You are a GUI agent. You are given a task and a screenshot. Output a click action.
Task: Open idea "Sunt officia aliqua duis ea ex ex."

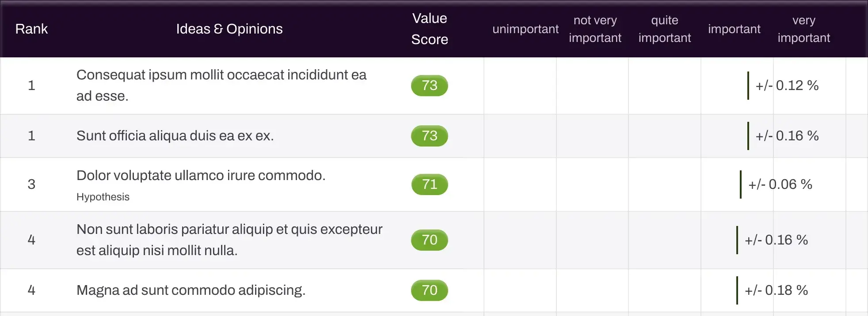tap(175, 136)
